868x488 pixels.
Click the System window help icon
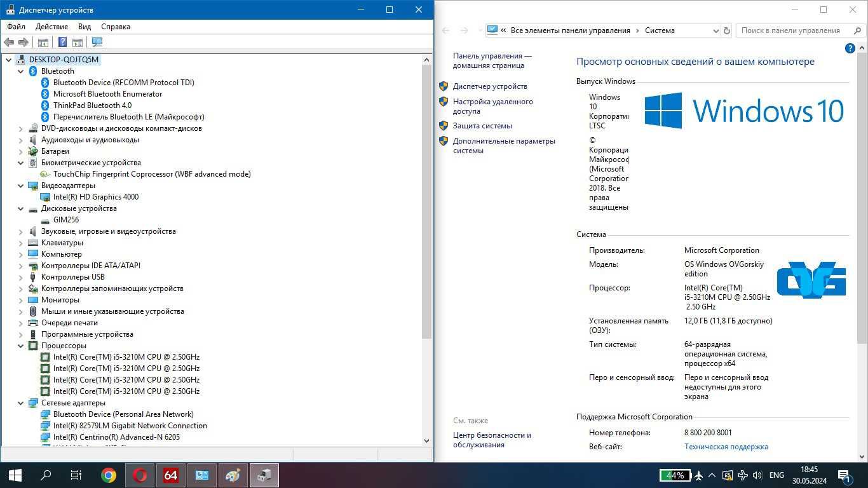850,48
